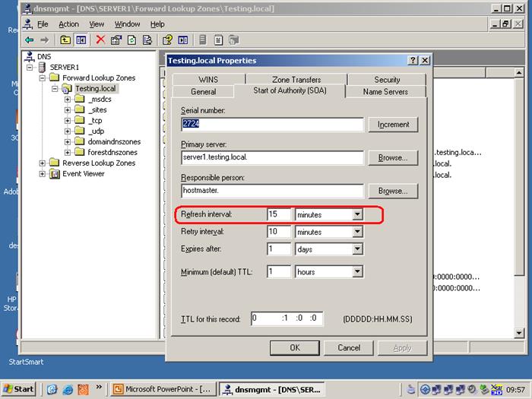Select the _sites folder
Viewport: 532px width, 399px height.
pyautogui.click(x=97, y=109)
